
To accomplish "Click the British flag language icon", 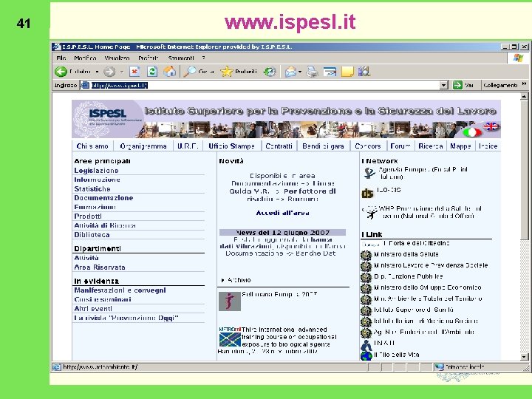I will (491, 126).
